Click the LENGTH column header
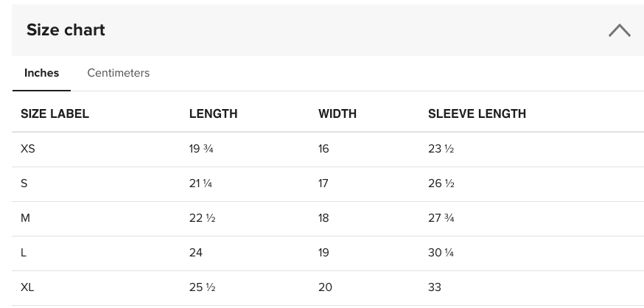This screenshot has height=308, width=644. (213, 113)
